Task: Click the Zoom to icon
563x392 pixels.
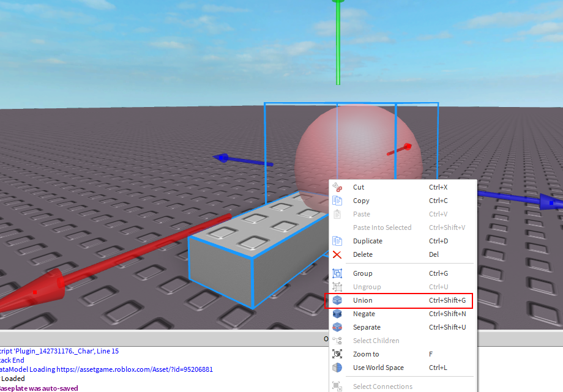Action: 337,354
